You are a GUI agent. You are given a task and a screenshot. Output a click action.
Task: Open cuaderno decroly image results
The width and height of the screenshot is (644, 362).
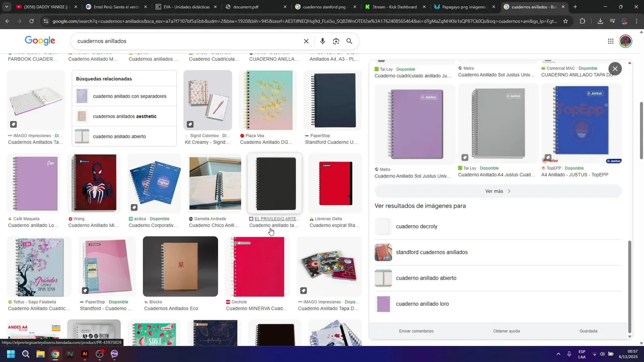pos(498,226)
